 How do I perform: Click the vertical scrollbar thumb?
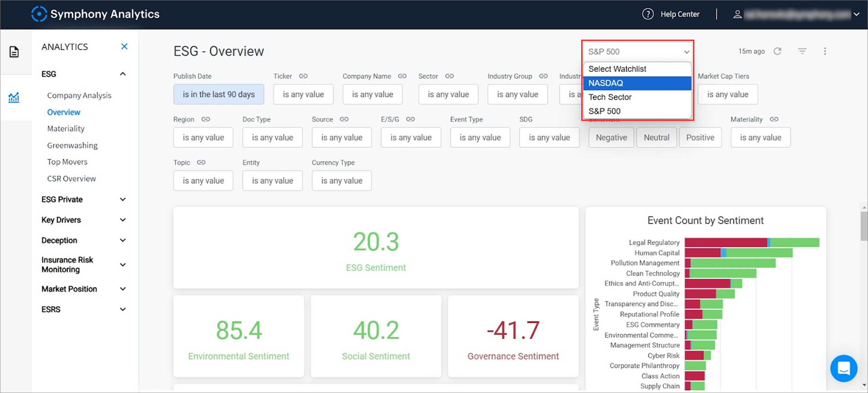point(864,226)
